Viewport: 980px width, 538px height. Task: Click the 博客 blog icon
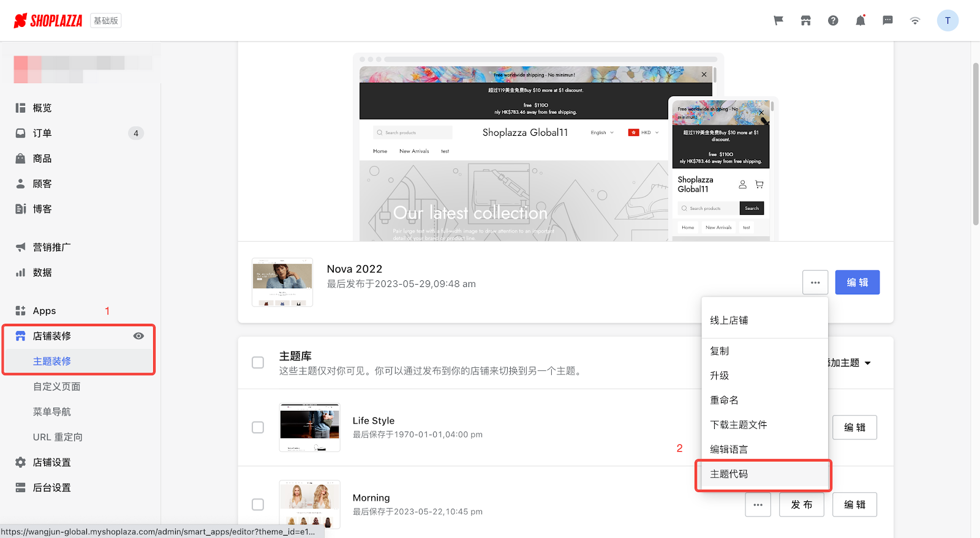point(21,209)
